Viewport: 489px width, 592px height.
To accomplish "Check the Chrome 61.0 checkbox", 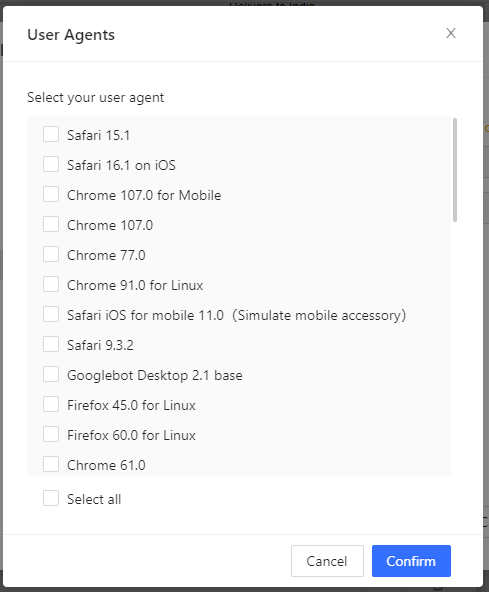I will tap(51, 464).
